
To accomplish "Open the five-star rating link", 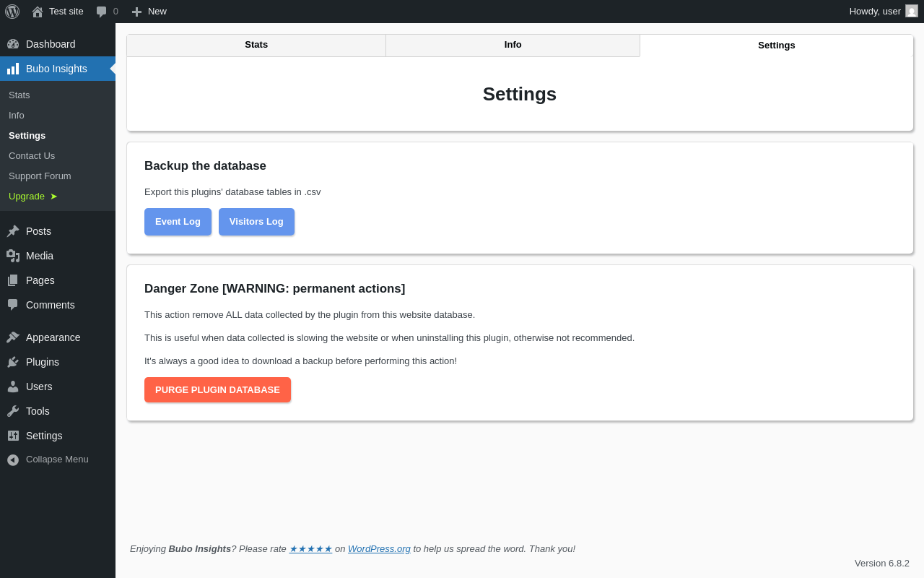I will coord(310,549).
